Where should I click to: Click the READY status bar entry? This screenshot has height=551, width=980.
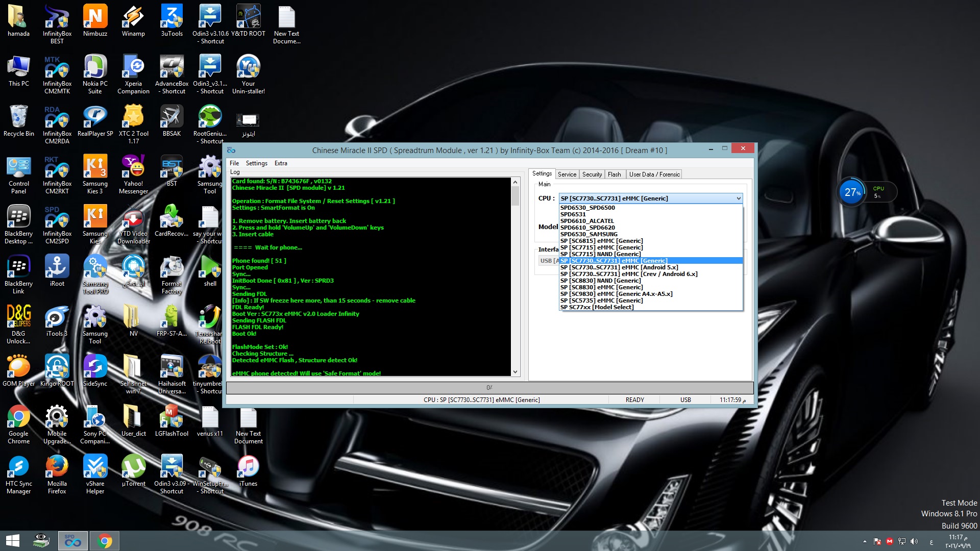pyautogui.click(x=634, y=400)
